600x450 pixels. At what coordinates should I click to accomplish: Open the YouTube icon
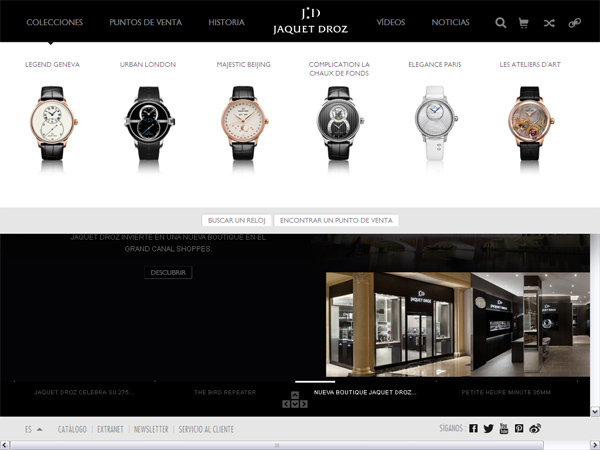[x=504, y=428]
